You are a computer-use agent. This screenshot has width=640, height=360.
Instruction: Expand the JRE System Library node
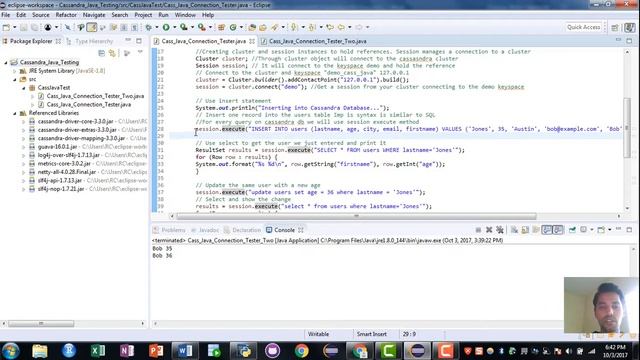tap(15, 71)
